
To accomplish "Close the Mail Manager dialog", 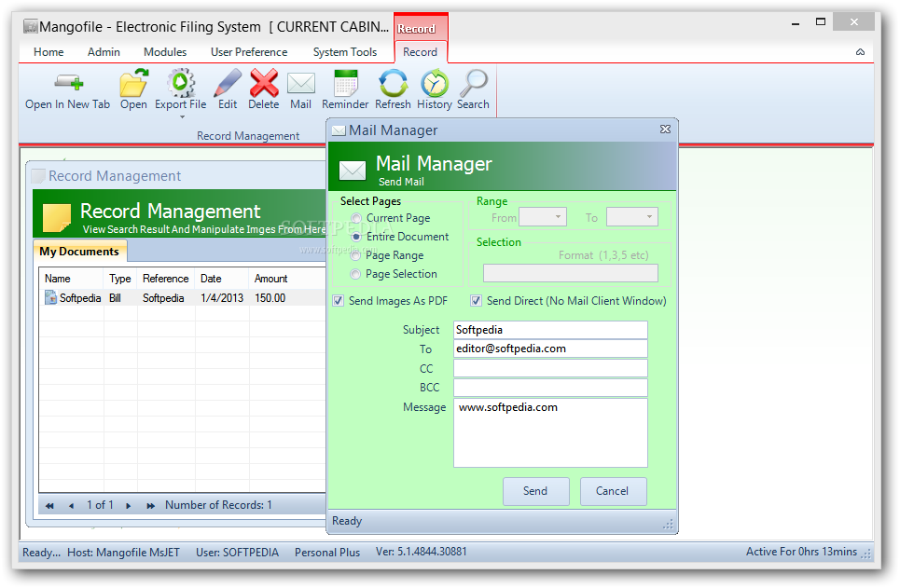I will tap(665, 130).
